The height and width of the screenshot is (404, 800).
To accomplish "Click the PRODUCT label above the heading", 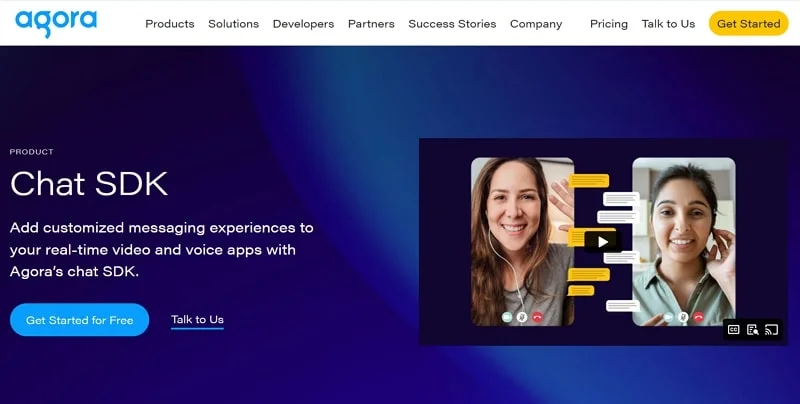I will click(32, 152).
